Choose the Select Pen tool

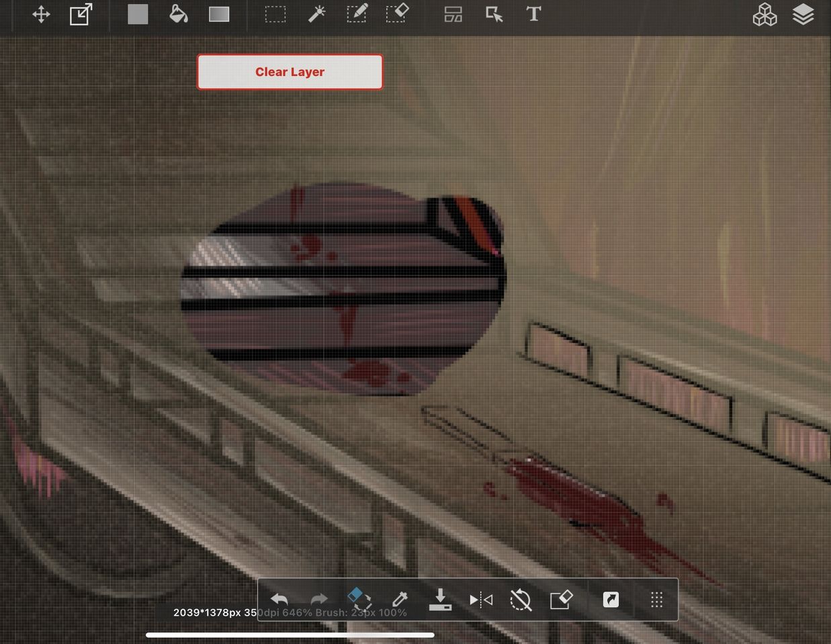(x=357, y=14)
